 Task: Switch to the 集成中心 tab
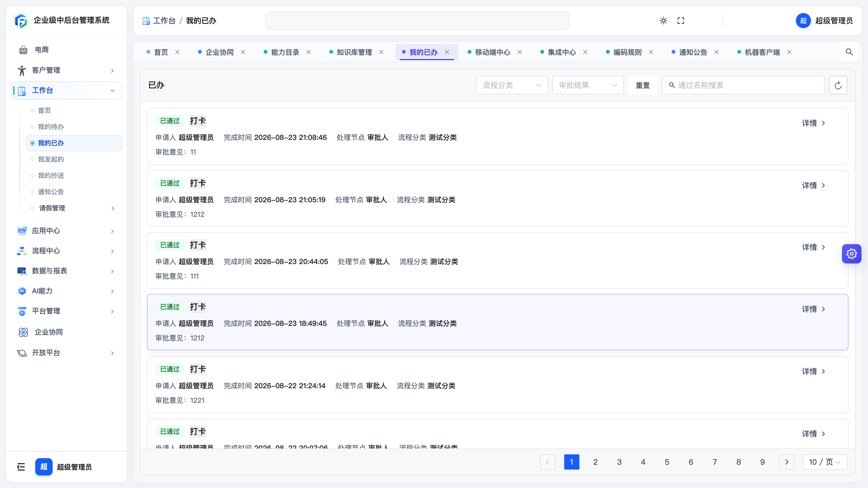pyautogui.click(x=562, y=52)
